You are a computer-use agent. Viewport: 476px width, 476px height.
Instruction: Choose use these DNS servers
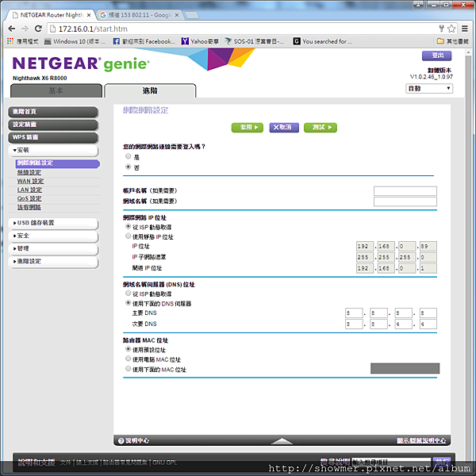point(128,303)
